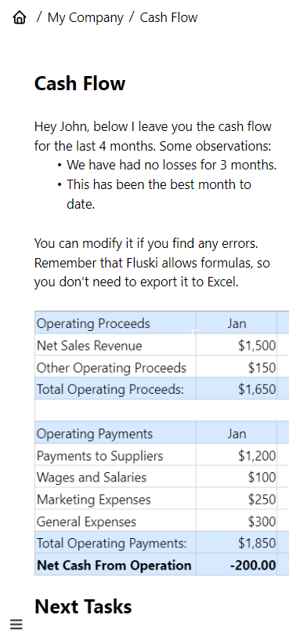This screenshot has height=644, width=289.
Task: Click the Payments to Suppliers $1,200 cell
Action: pyautogui.click(x=237, y=456)
